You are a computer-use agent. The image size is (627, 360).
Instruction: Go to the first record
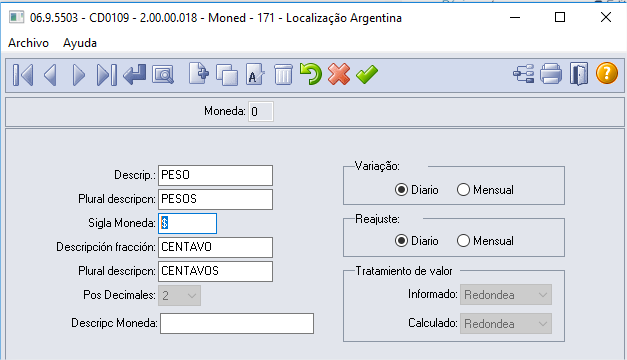23,75
